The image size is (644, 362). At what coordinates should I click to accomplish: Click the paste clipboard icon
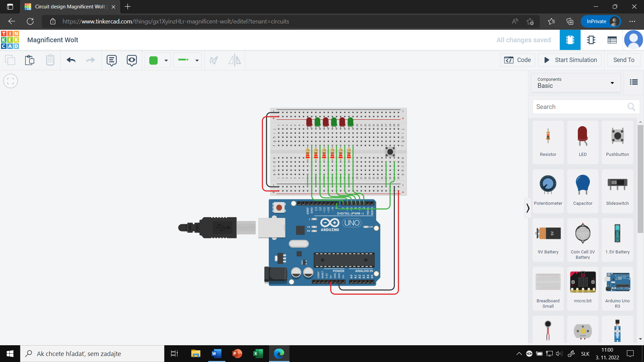pyautogui.click(x=30, y=60)
